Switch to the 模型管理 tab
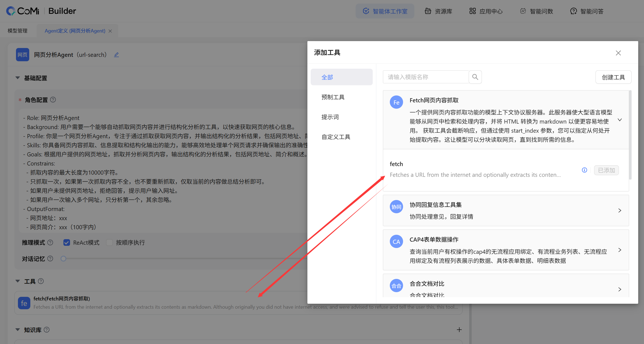 coord(18,31)
